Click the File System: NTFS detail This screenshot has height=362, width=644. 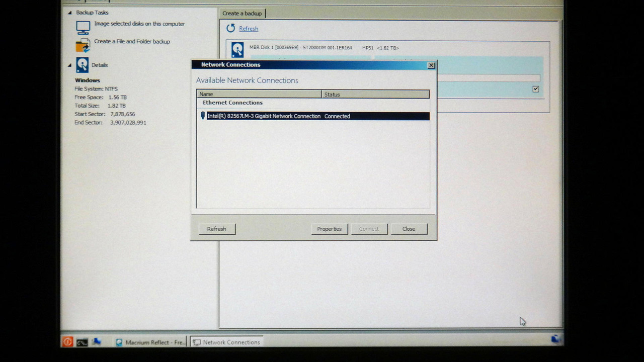pyautogui.click(x=96, y=89)
